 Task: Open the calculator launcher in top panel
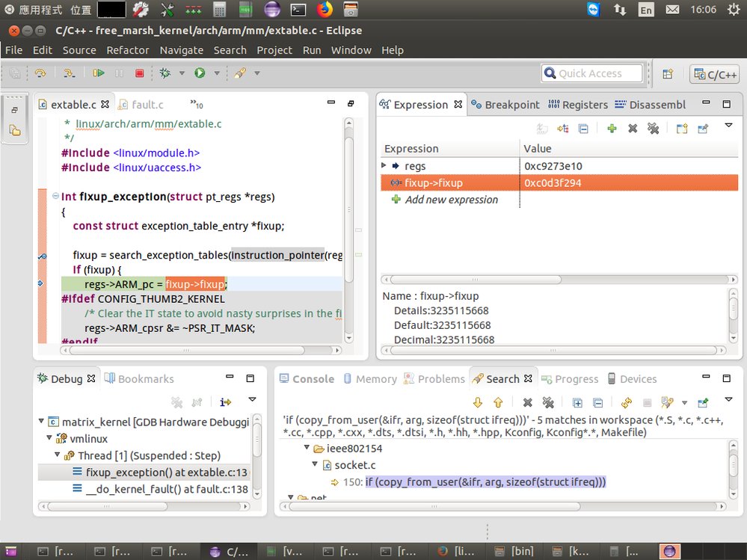(220, 10)
